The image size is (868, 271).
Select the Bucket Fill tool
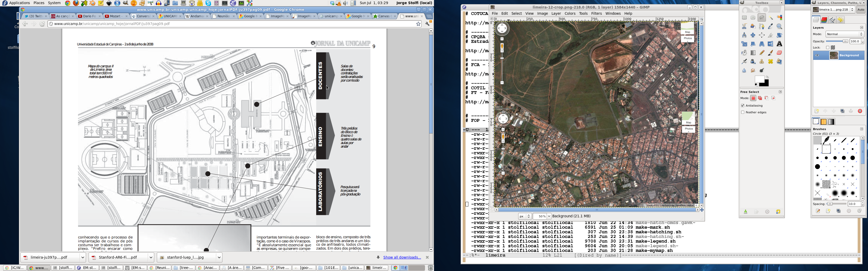tap(744, 53)
